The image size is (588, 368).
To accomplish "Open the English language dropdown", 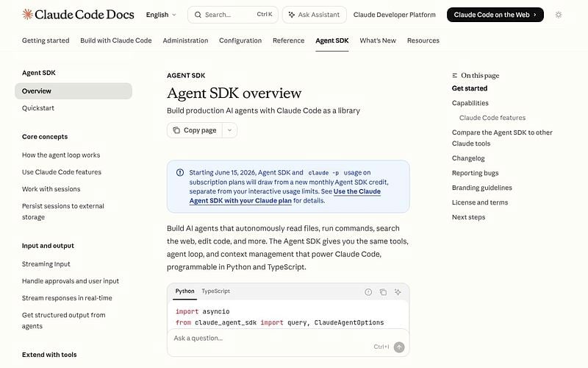I will click(161, 15).
